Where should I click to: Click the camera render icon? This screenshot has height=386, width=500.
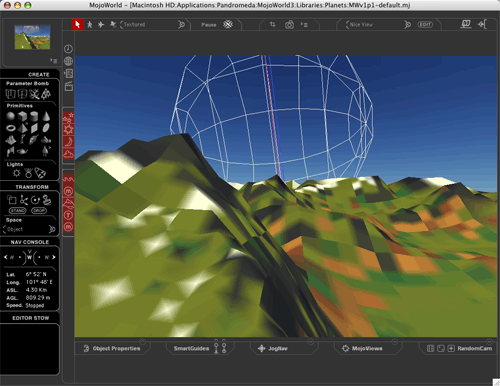click(289, 24)
